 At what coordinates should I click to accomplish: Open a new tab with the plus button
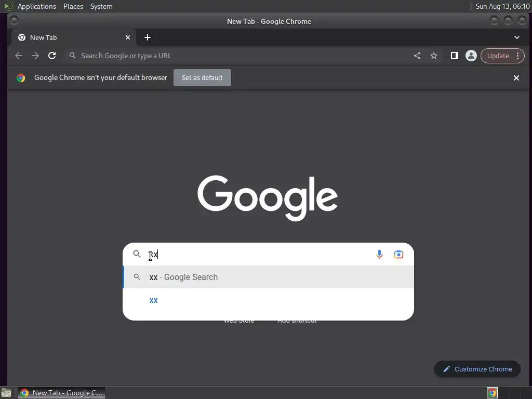[147, 37]
